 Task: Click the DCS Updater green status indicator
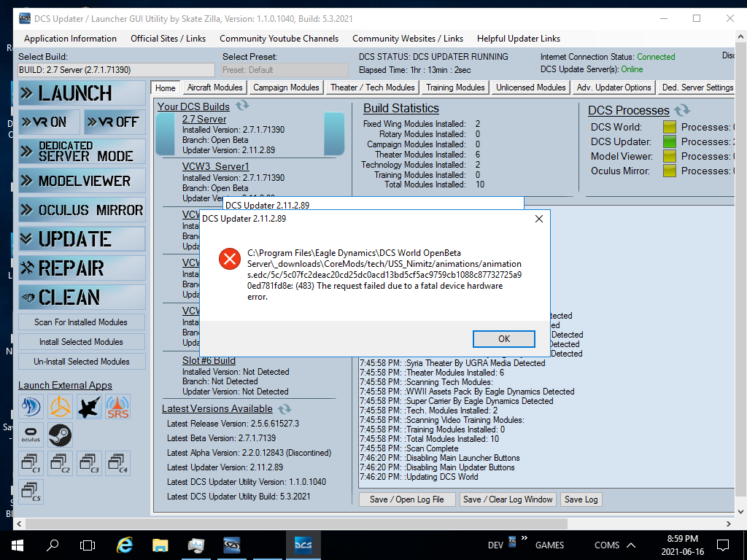click(x=670, y=141)
